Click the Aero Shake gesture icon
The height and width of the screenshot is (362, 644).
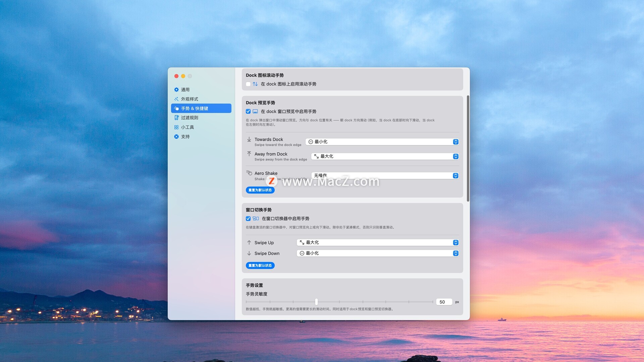249,173
